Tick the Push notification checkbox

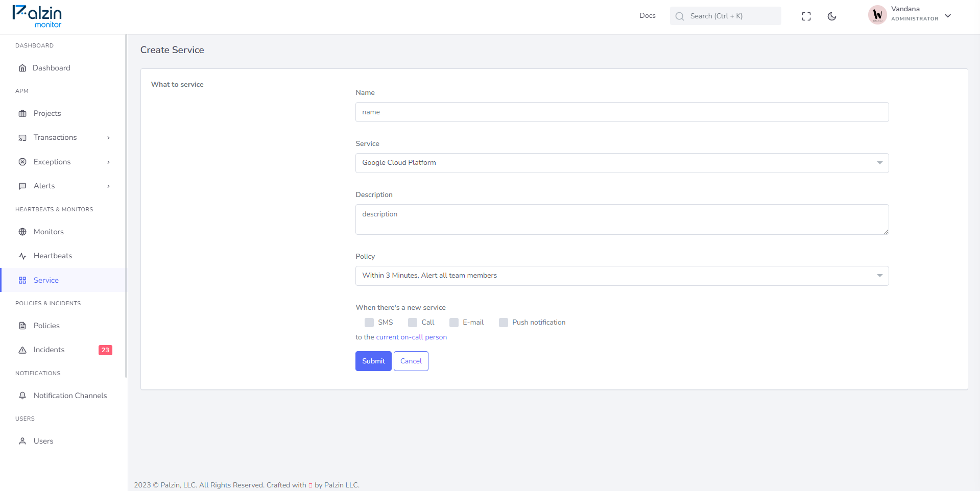504,323
